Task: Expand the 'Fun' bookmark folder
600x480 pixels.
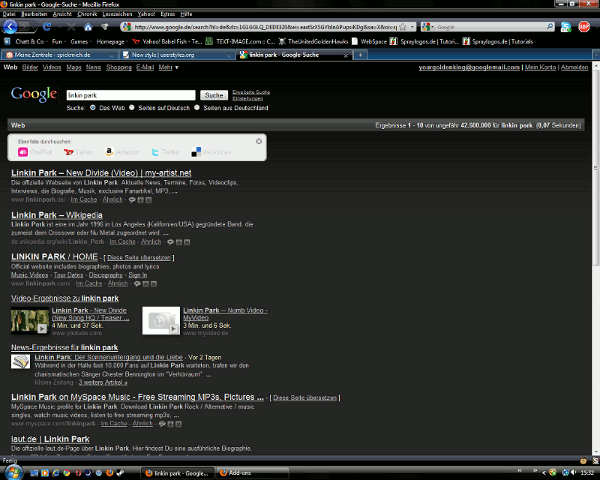Action: 59,41
